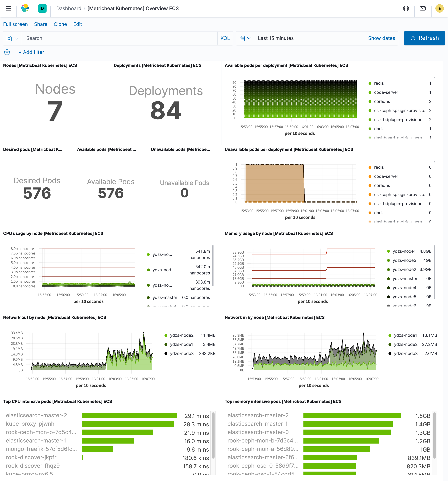448x481 pixels.
Task: Click elasticsearch-master-2 in Top CPU pods
Action: tap(107, 415)
